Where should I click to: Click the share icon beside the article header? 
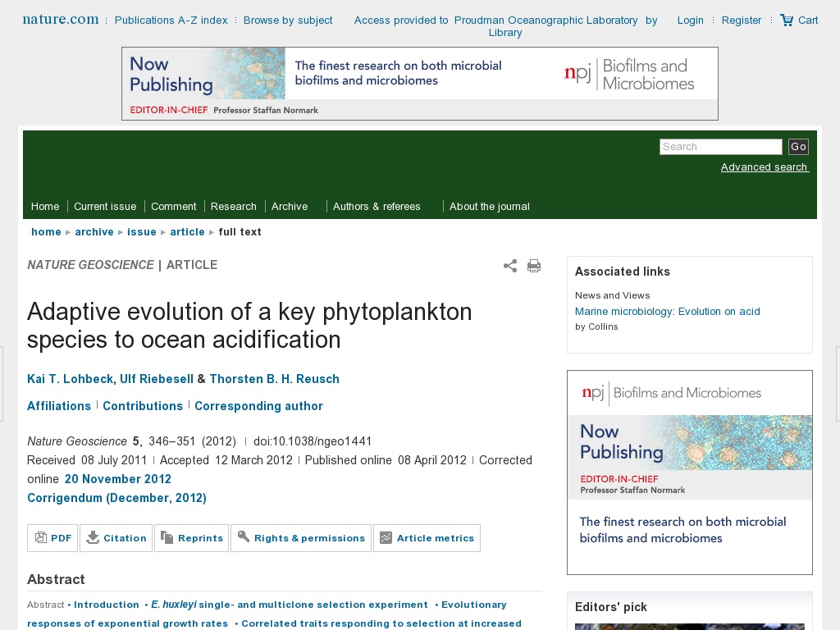click(510, 266)
